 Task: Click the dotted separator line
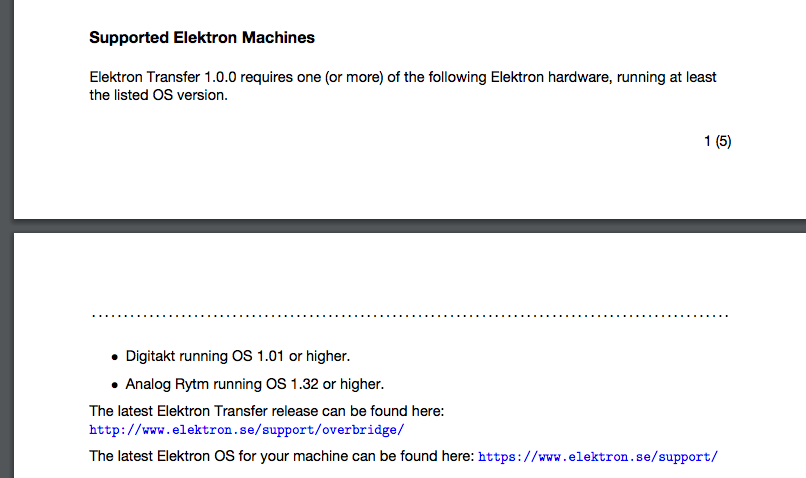coord(410,317)
